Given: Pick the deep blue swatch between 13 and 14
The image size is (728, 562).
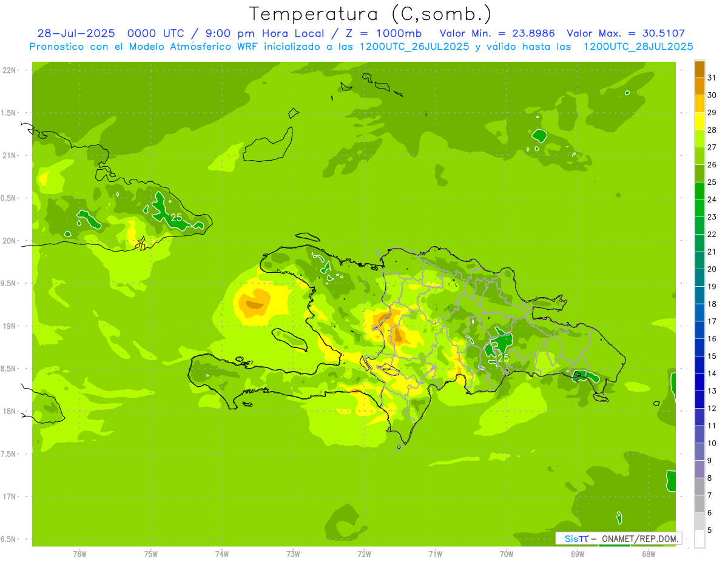Looking at the screenshot, I should (x=699, y=382).
